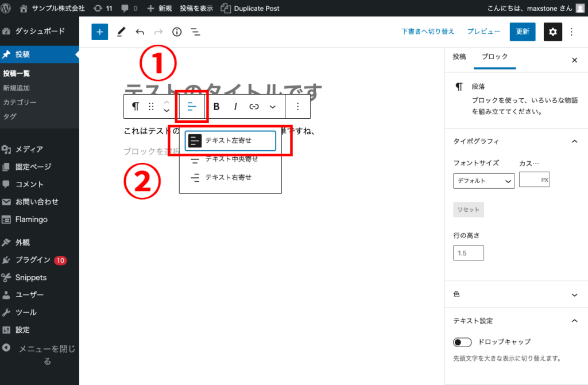The image size is (588, 385).
Task: Apply bold with the B icon
Action: (216, 106)
